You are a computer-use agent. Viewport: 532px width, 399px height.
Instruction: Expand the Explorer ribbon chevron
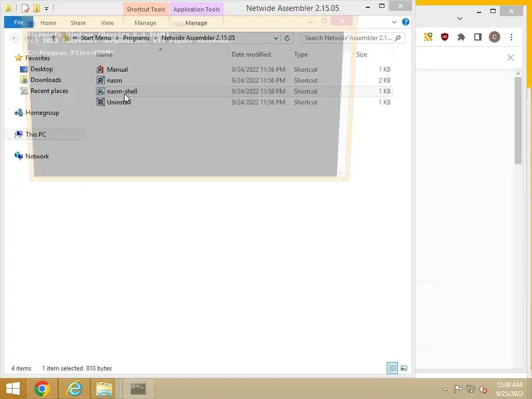[x=394, y=22]
